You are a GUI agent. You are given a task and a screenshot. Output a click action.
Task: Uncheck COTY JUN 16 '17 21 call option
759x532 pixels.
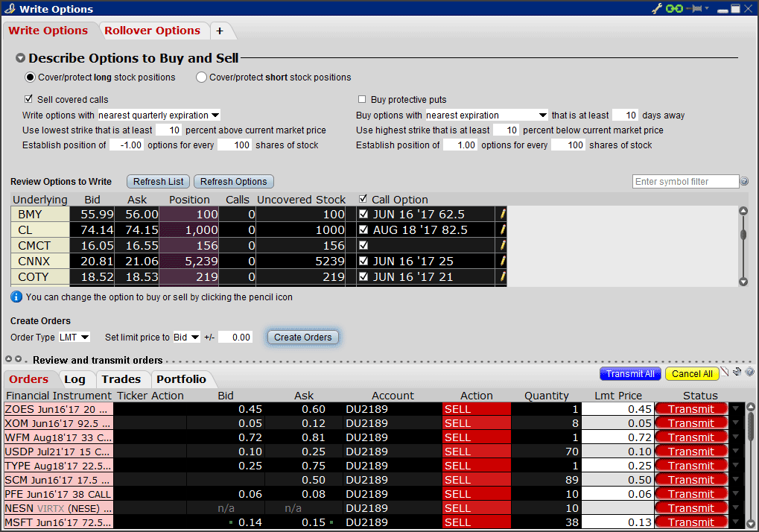[363, 276]
